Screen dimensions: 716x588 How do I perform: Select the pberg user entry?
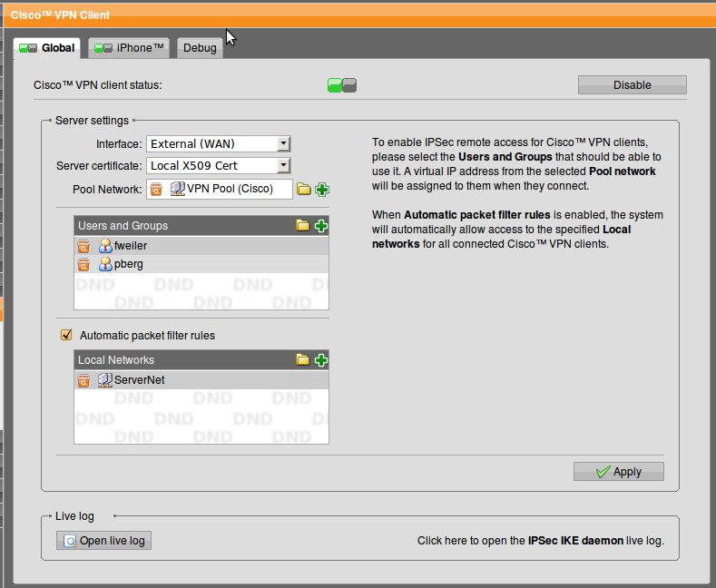201,264
